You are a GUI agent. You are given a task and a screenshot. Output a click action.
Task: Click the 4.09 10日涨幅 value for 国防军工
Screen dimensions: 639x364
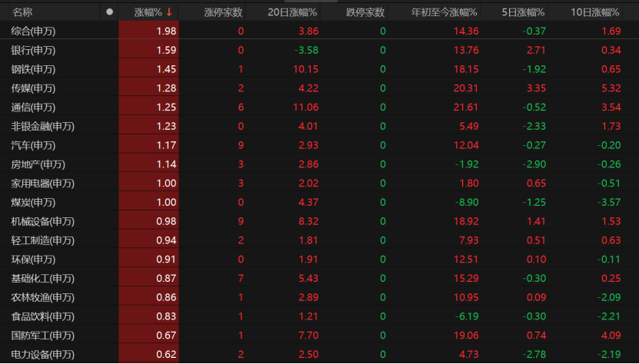611,336
